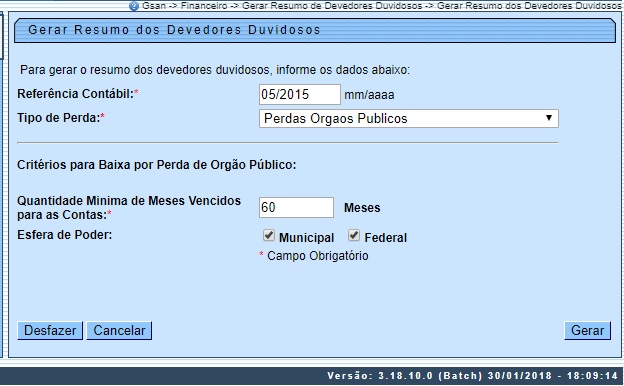Viewport: 624px width, 386px height.
Task: Click the Cancelar button
Action: pyautogui.click(x=119, y=330)
